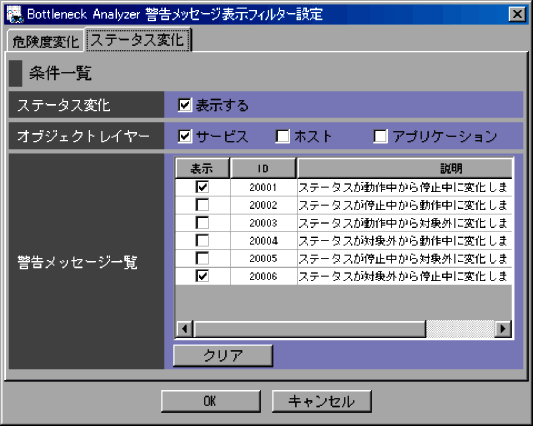Select ID cell 20005
533x426 pixels.
tap(263, 258)
